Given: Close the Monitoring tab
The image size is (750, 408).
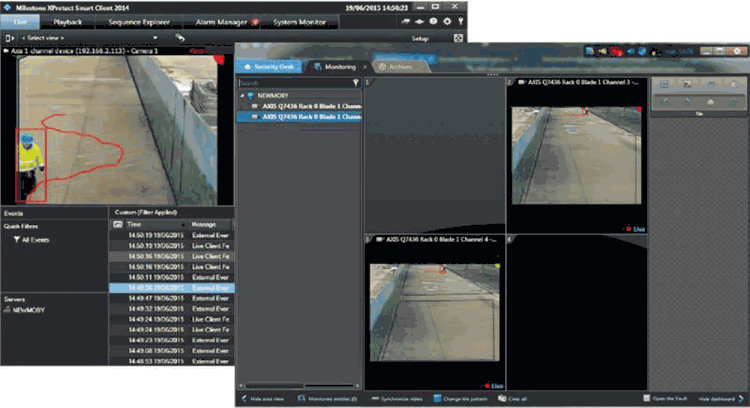Looking at the screenshot, I should coord(365,67).
